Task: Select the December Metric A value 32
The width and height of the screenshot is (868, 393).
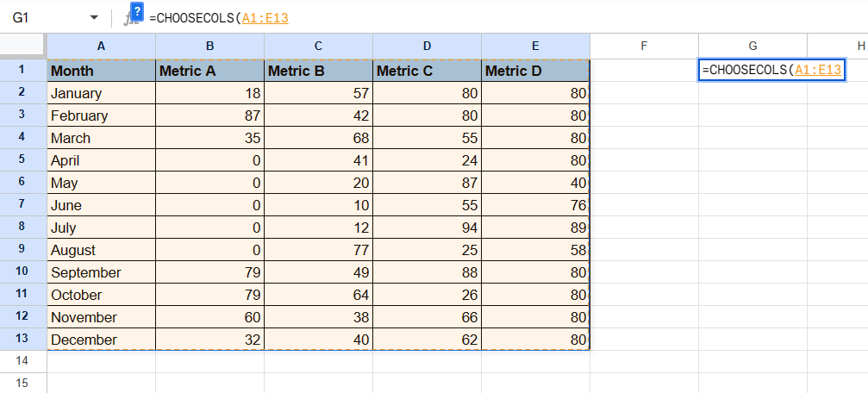Action: (x=209, y=340)
